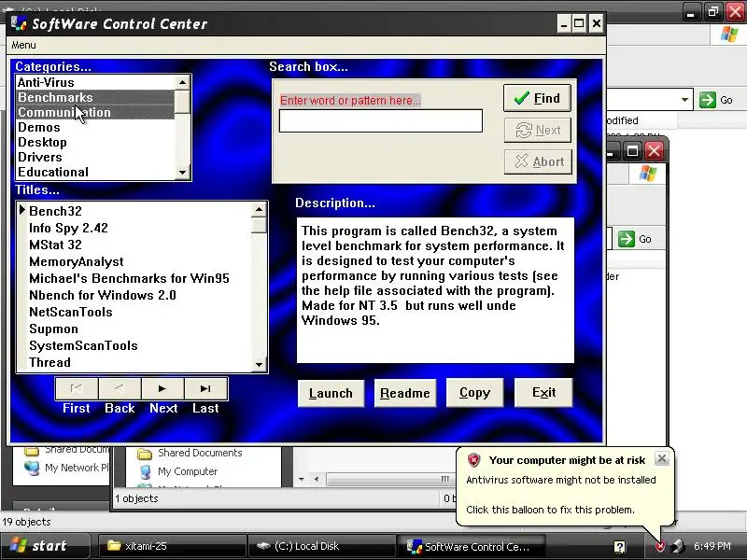Close the second background Explorer window

(x=655, y=151)
